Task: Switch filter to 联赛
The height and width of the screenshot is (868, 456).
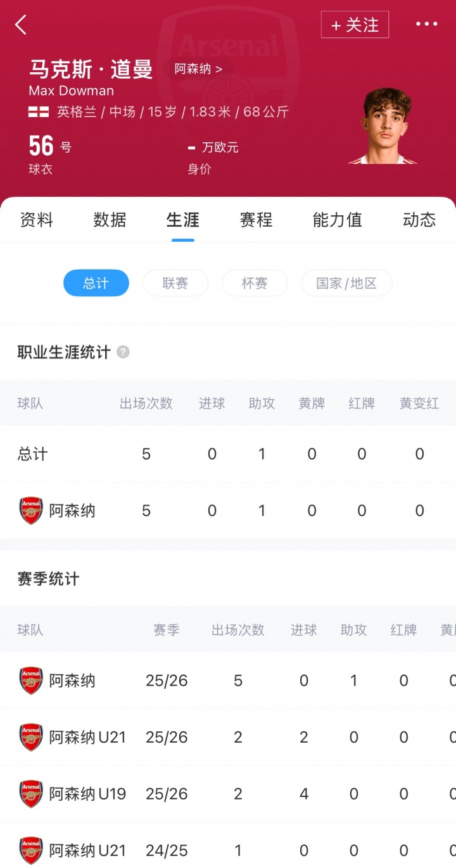Action: tap(175, 283)
